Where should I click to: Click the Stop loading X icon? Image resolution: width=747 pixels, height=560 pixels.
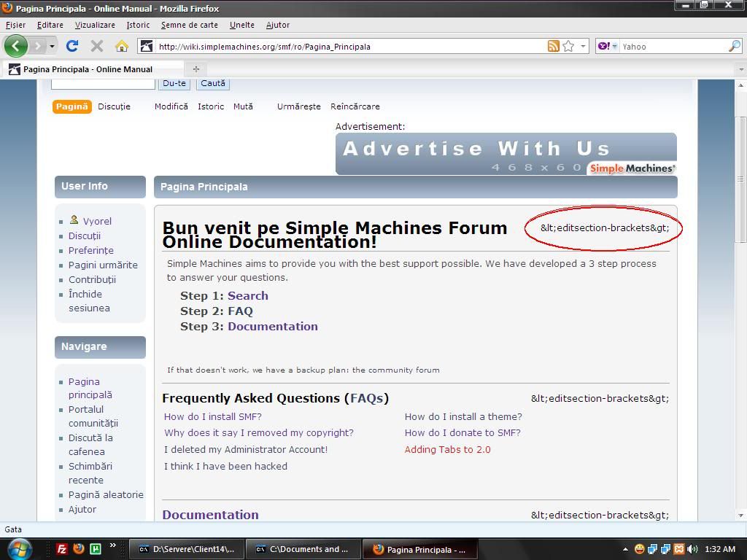coord(97,46)
